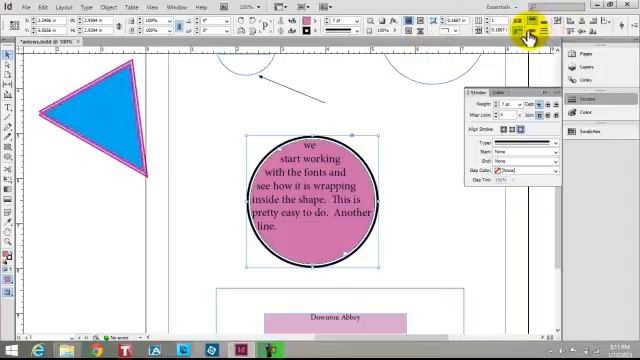Click the Quick Apply lightning icon
640x360 pixels.
(x=621, y=25)
